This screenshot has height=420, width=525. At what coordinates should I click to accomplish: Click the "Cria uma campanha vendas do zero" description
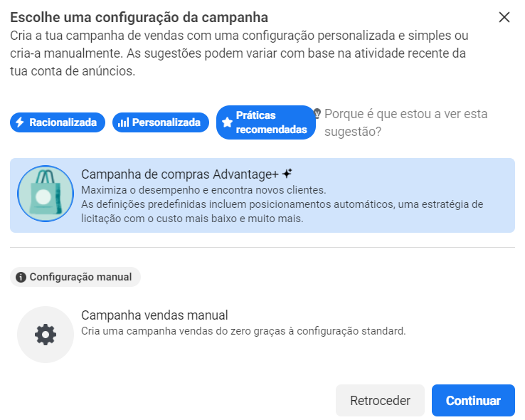243,331
